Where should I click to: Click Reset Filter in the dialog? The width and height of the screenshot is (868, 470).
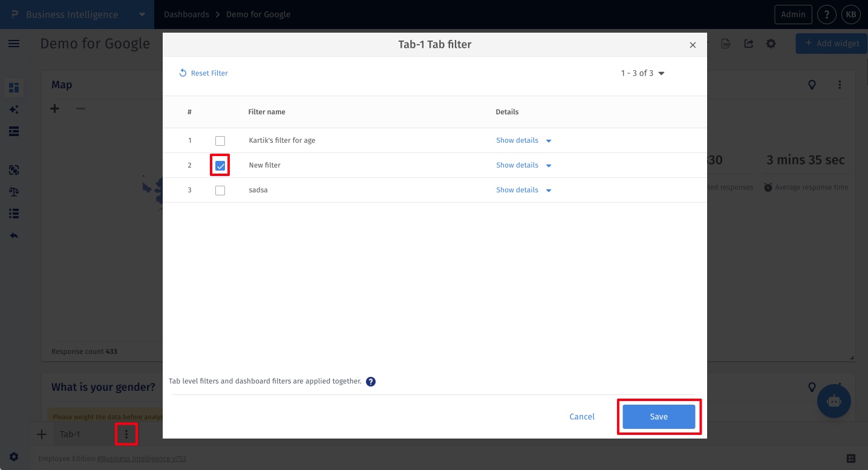pos(204,73)
